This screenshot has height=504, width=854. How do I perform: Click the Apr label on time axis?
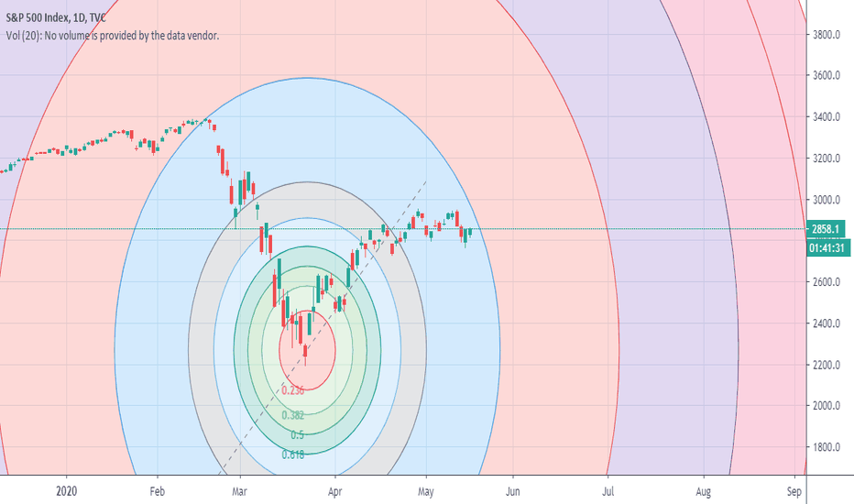[335, 491]
